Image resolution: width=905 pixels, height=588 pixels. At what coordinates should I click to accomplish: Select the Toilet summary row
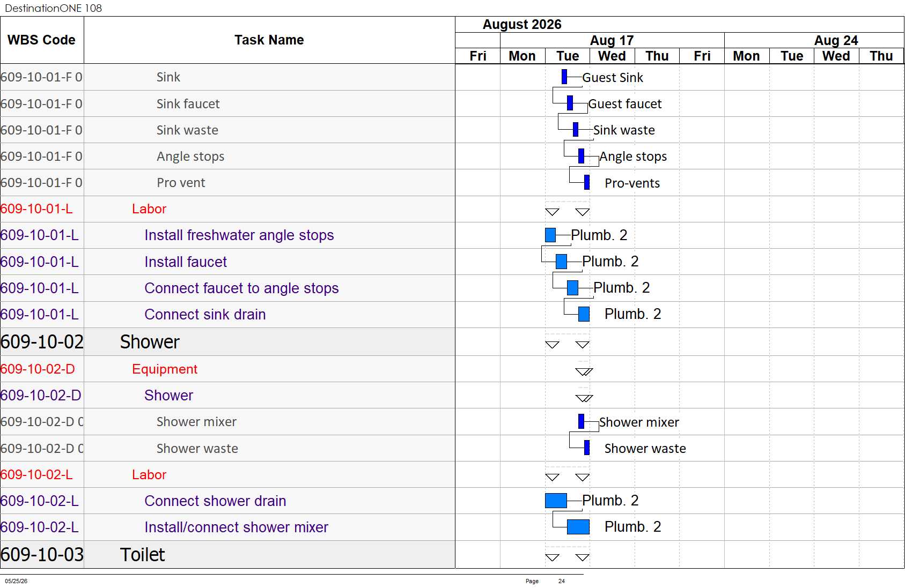pyautogui.click(x=227, y=554)
